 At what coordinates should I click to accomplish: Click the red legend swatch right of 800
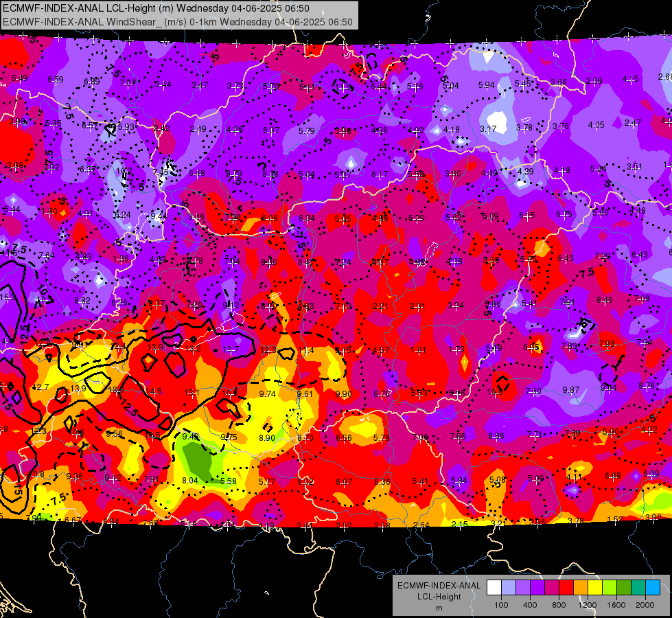point(566,588)
